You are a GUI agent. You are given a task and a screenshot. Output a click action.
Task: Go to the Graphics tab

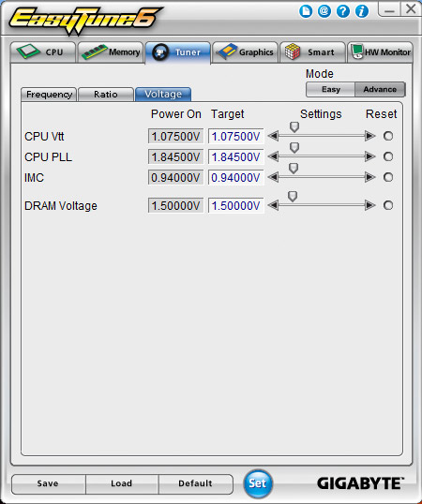coord(245,52)
